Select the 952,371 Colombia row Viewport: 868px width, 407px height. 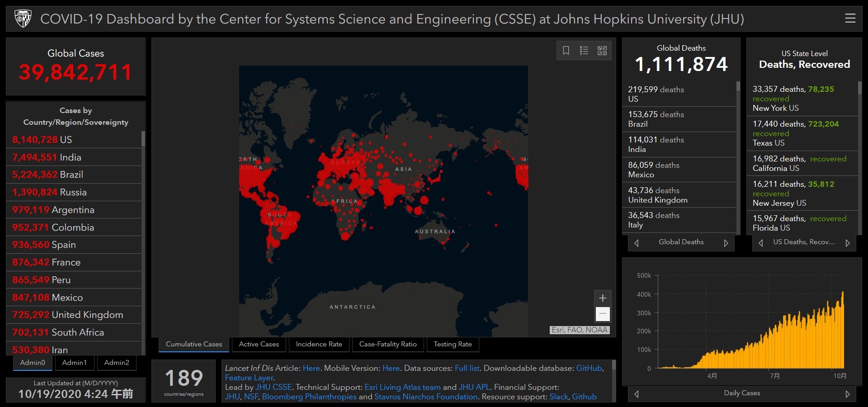[74, 227]
